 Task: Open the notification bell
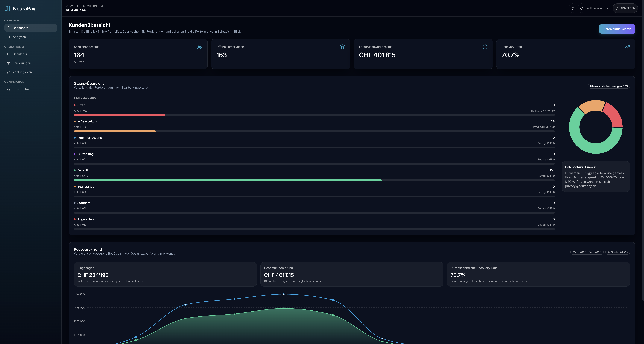point(581,8)
